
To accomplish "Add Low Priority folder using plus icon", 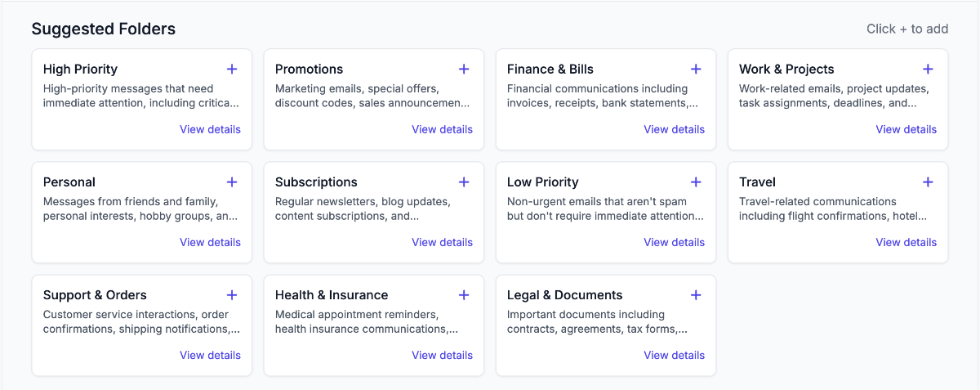I will pos(696,182).
